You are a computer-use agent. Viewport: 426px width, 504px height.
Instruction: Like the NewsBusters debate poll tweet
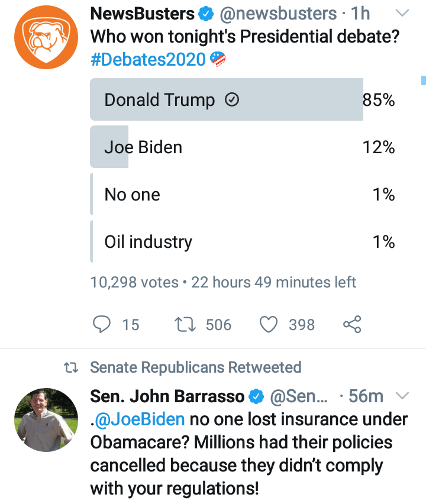point(269,324)
